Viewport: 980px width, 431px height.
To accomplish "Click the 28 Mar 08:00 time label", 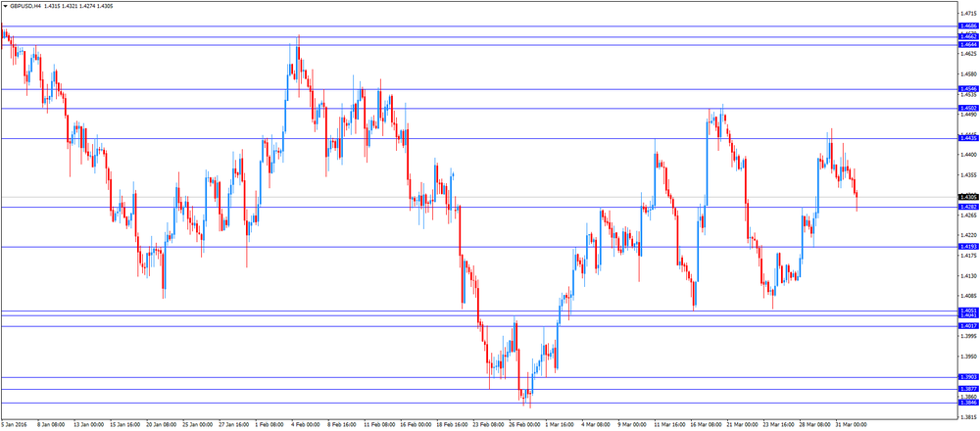I will coord(813,425).
